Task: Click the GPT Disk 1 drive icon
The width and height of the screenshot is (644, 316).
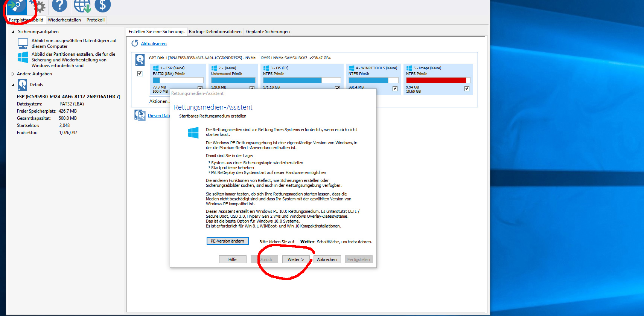Action: [140, 60]
